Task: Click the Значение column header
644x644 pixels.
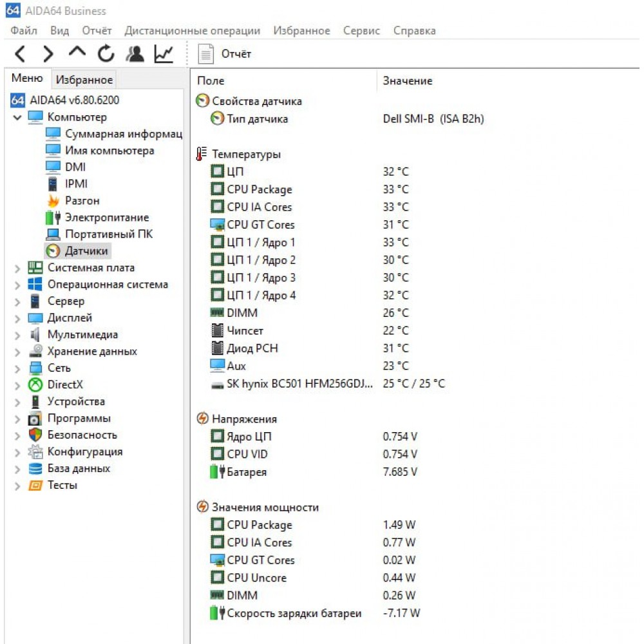Action: [408, 81]
